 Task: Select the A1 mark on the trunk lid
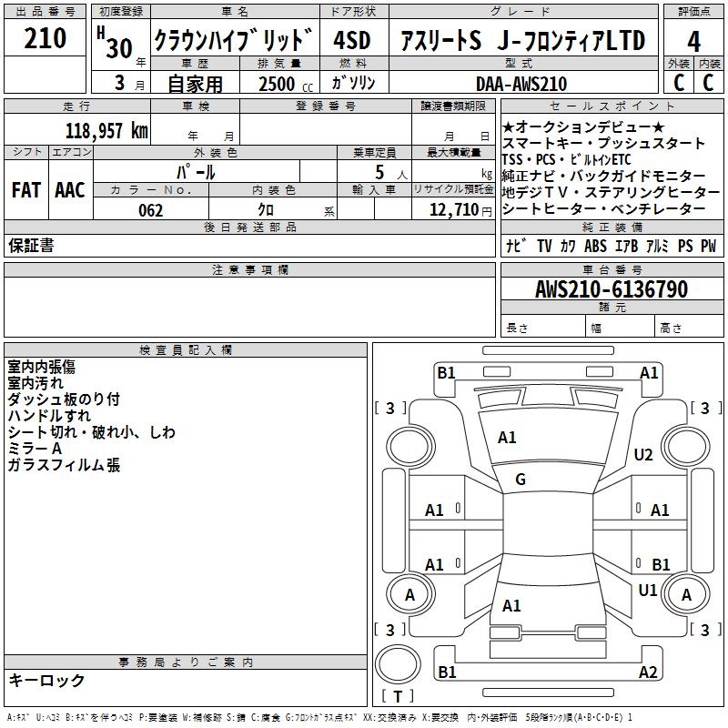point(511,606)
